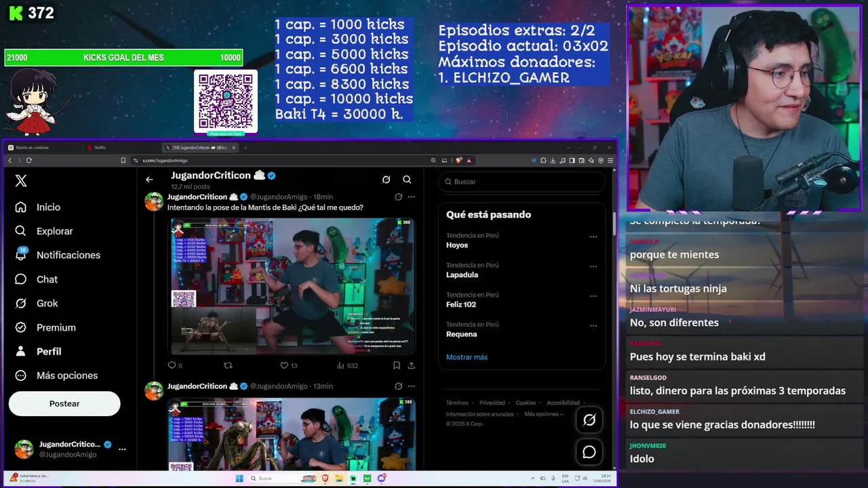Open the browser zoom icon in address bar

433,161
